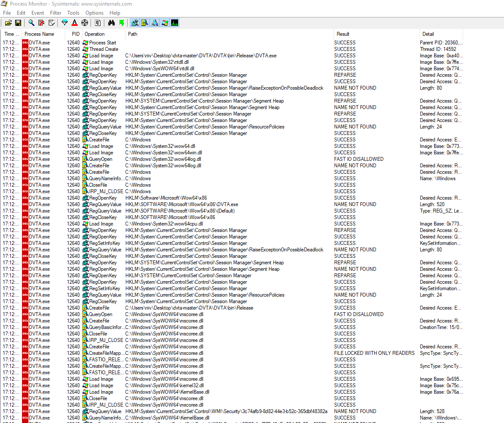Viewport: 504px width, 423px height.
Task: Click the Detail column header
Action: [x=441, y=34]
